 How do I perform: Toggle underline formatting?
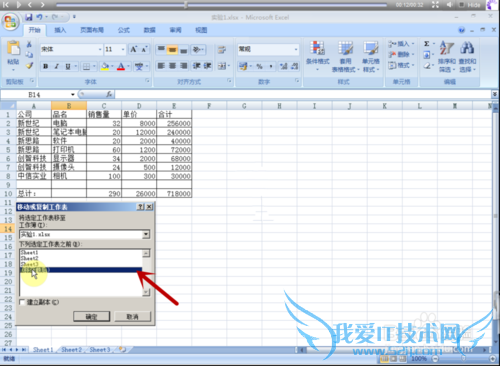[68, 66]
